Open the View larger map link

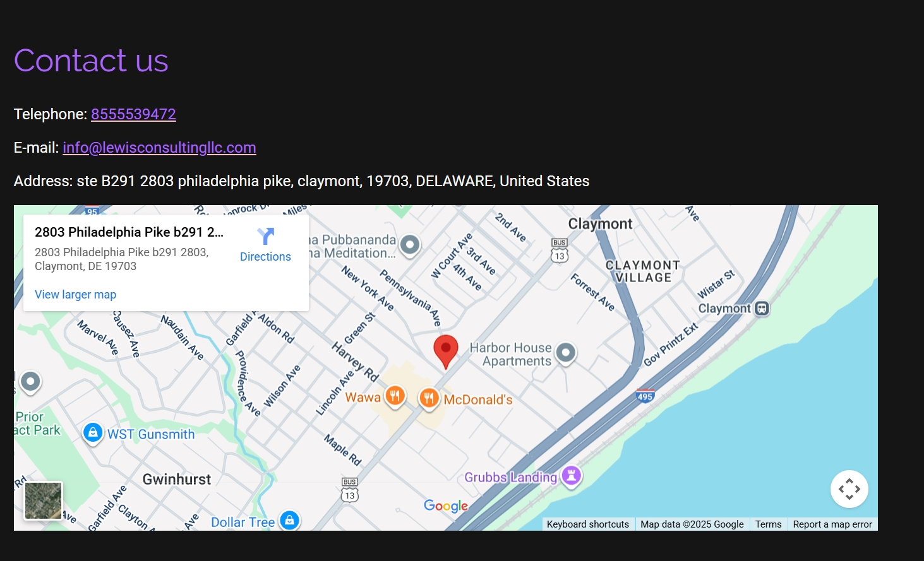(75, 295)
